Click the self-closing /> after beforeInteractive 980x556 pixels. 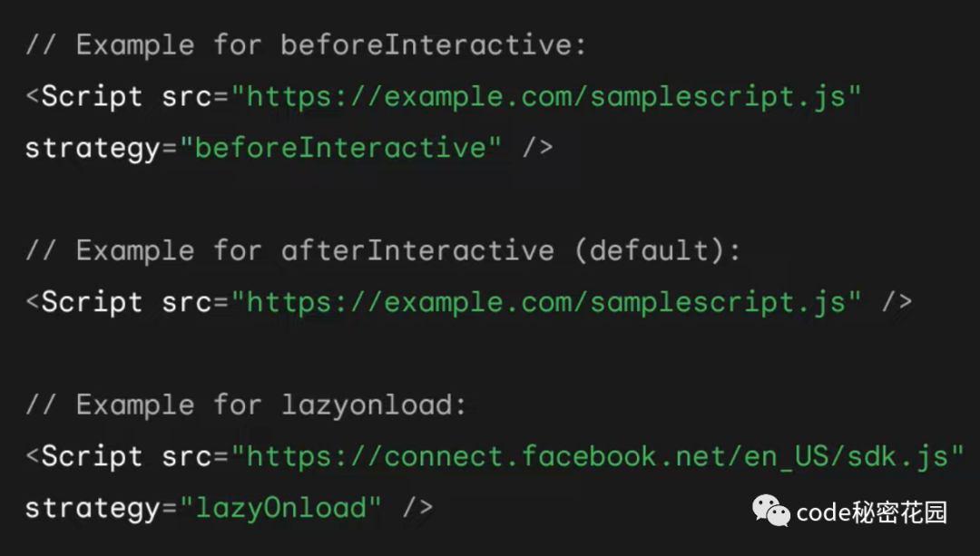[x=537, y=148]
